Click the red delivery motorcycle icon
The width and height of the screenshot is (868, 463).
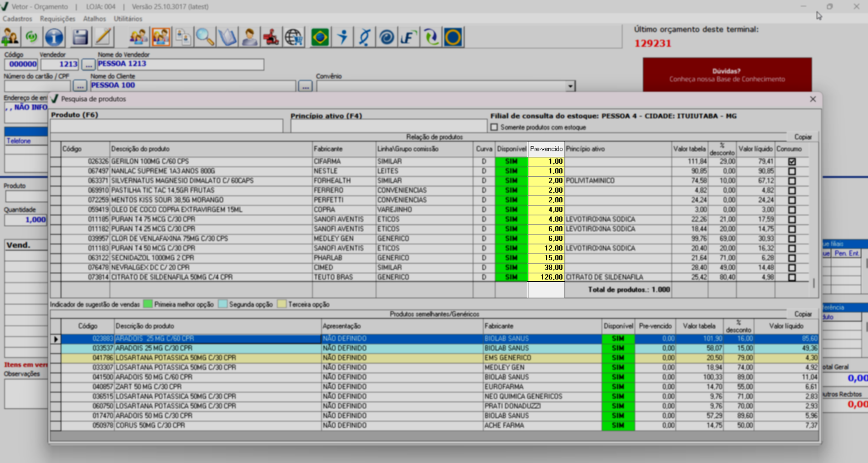click(x=271, y=37)
